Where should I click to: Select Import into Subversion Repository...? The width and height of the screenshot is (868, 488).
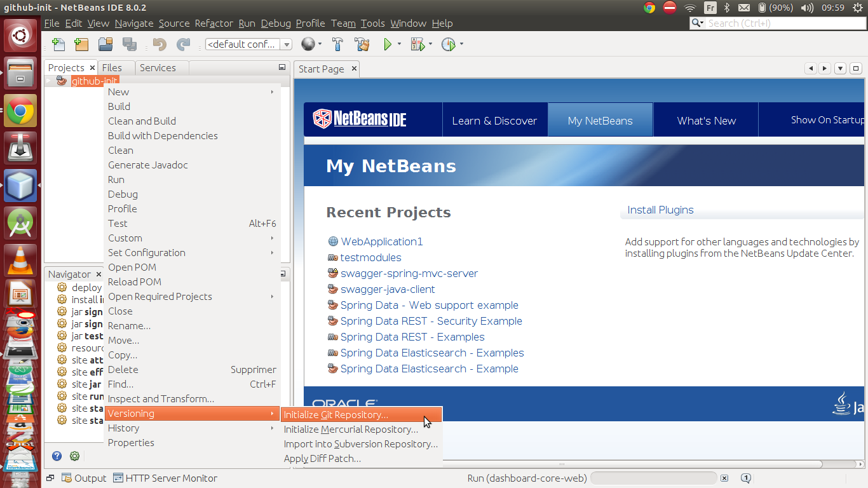[361, 444]
